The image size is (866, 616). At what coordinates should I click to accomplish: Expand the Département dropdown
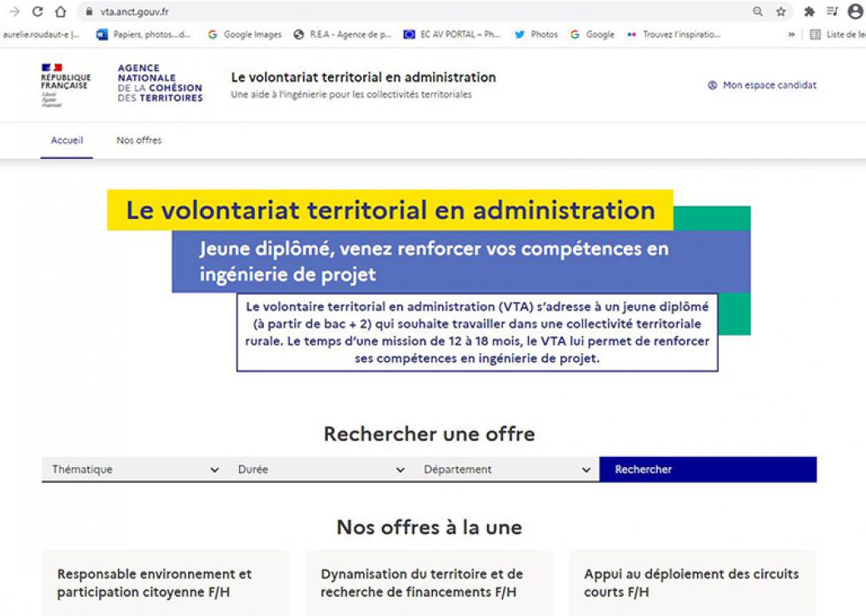[x=506, y=469]
